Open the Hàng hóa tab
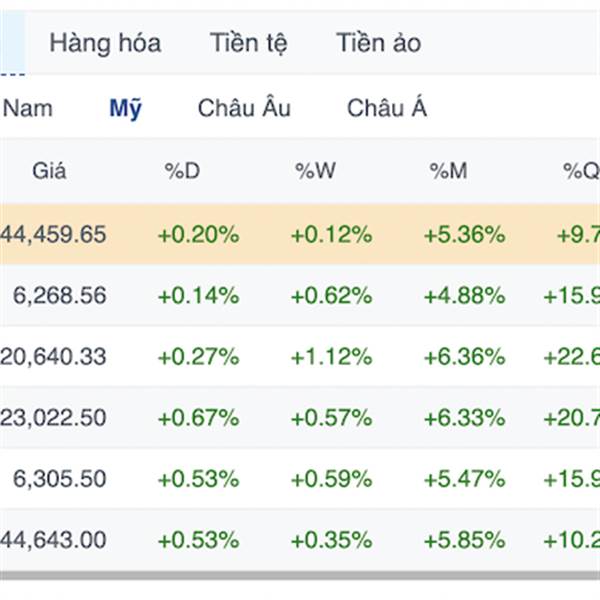The height and width of the screenshot is (600, 600). pyautogui.click(x=105, y=43)
